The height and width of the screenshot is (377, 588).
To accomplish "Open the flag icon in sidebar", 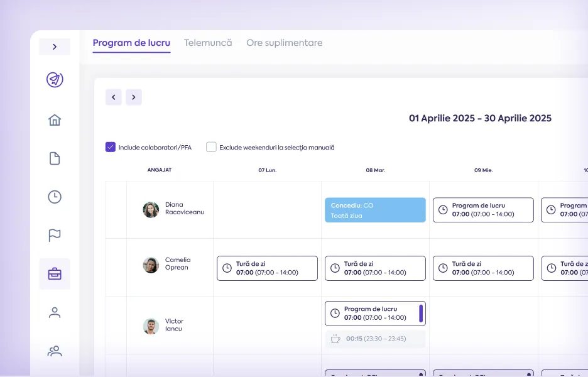I will (x=55, y=235).
